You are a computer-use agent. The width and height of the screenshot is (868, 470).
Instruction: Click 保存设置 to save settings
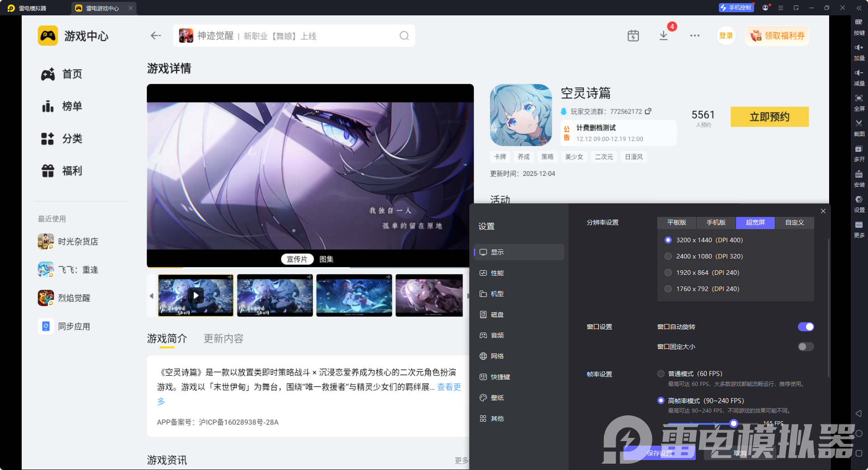tap(660, 453)
